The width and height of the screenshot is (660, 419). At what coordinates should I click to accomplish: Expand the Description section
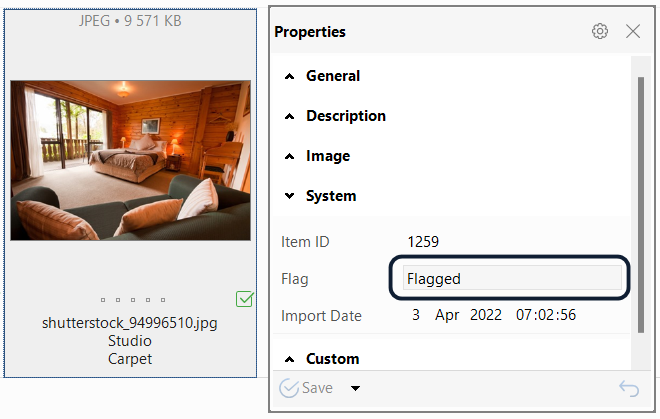tap(345, 116)
